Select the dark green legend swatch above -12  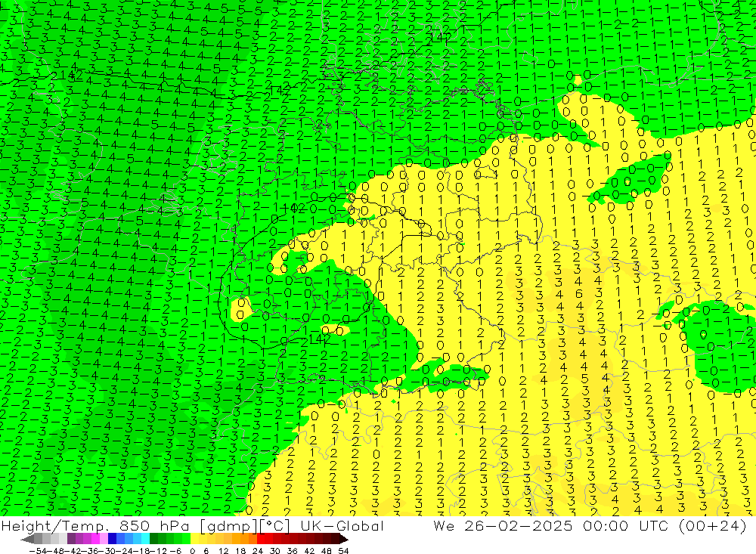click(153, 539)
